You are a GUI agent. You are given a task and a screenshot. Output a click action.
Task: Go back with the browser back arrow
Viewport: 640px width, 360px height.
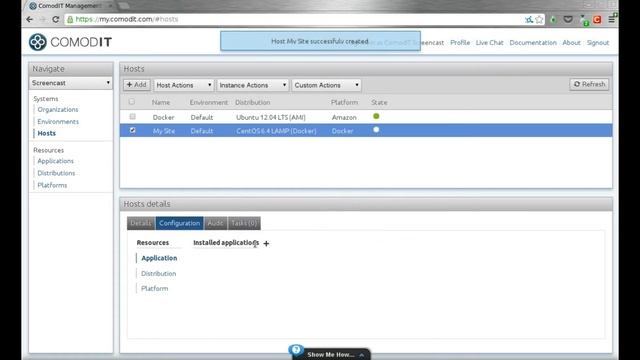pyautogui.click(x=29, y=19)
